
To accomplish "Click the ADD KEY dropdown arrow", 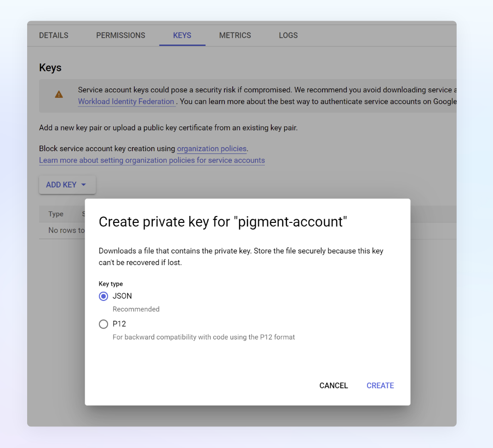I will pos(84,185).
